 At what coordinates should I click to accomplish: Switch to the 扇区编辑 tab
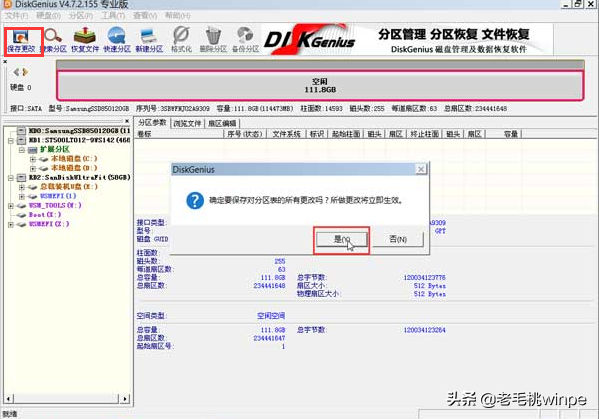pos(222,123)
